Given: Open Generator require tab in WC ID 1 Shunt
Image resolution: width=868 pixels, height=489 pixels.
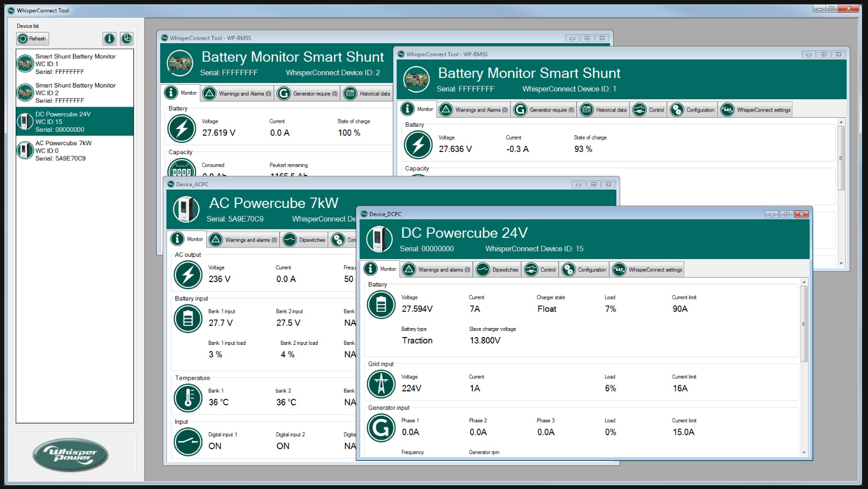Looking at the screenshot, I should pos(544,110).
